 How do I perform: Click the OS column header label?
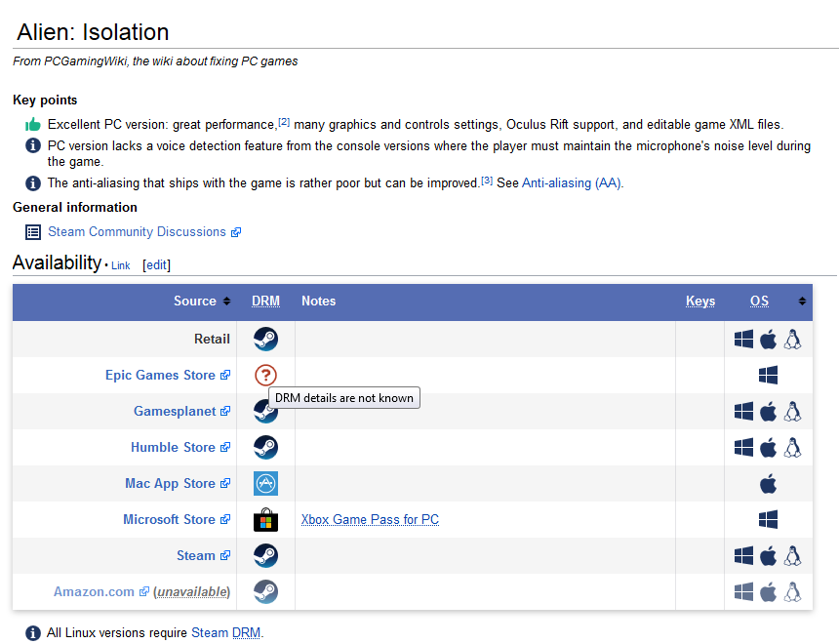[x=759, y=302]
